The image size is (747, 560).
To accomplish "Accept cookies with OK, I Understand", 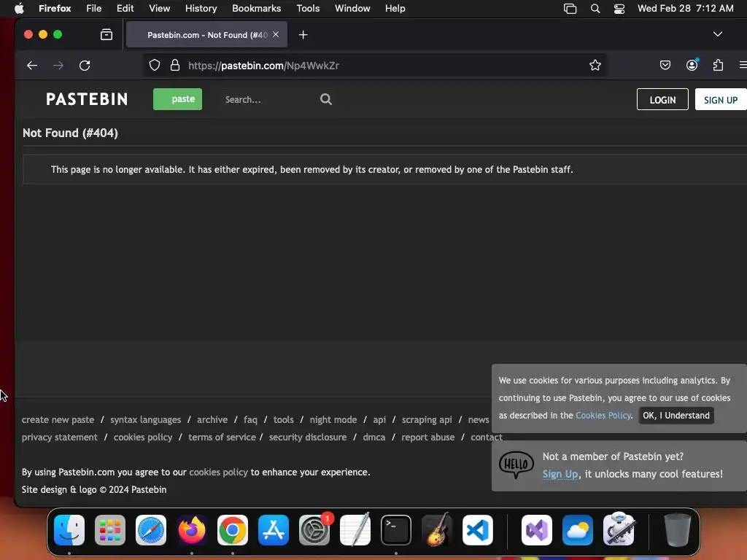I will 676,415.
